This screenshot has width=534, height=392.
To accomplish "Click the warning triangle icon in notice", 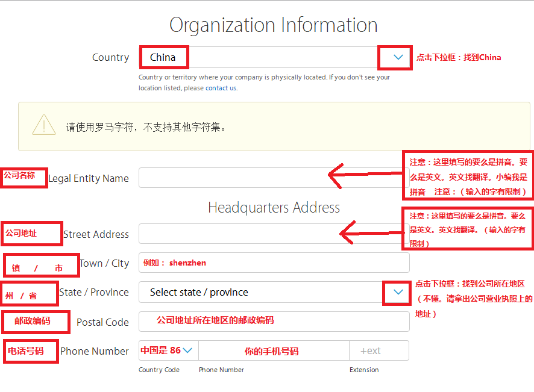I will 44,125.
